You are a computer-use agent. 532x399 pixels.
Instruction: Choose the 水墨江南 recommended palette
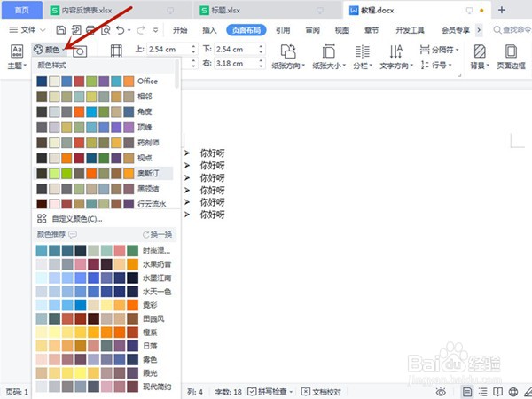pyautogui.click(x=104, y=278)
